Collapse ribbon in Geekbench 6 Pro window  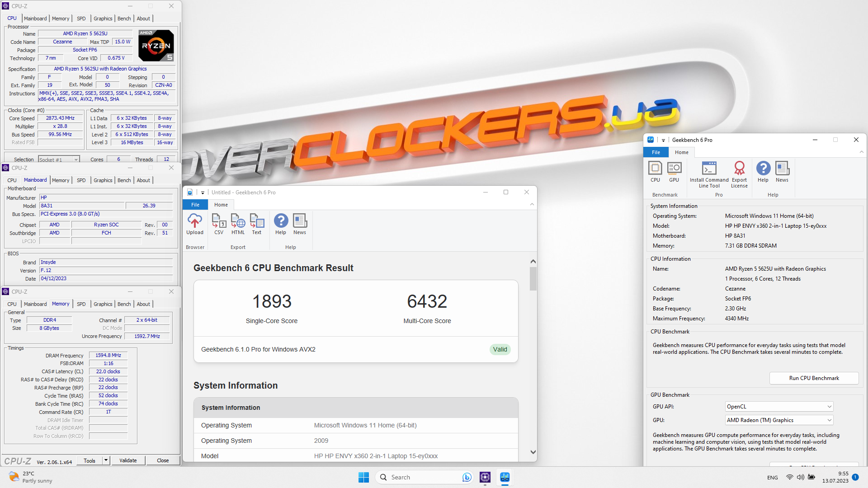point(862,152)
